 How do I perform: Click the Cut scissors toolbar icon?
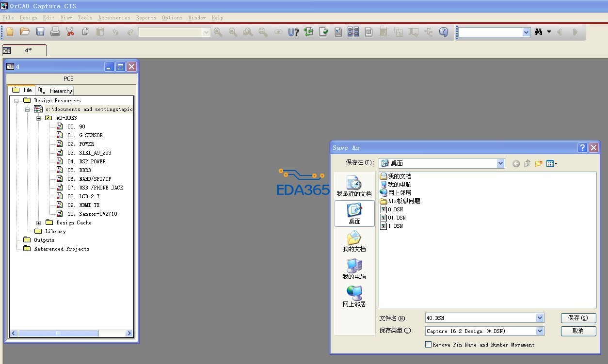pyautogui.click(x=70, y=32)
